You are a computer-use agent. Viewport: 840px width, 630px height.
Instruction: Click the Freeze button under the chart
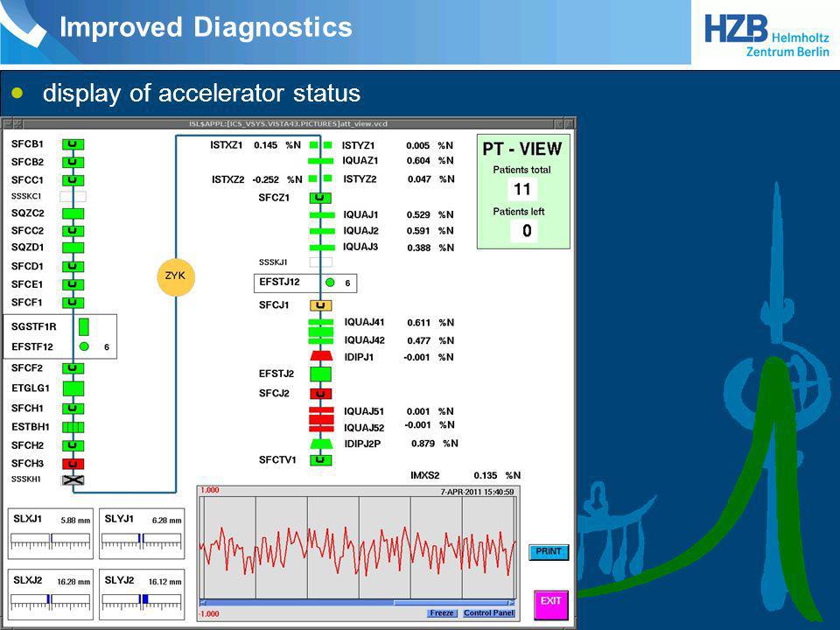pos(442,612)
